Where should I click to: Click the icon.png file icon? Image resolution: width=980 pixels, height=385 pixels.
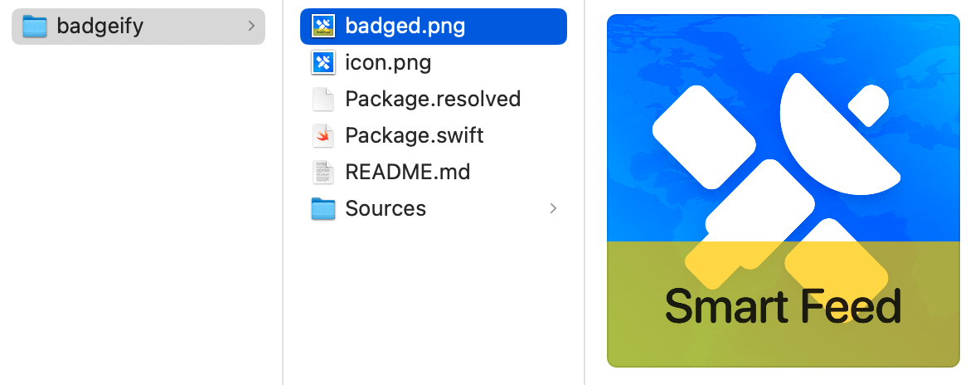(x=323, y=63)
